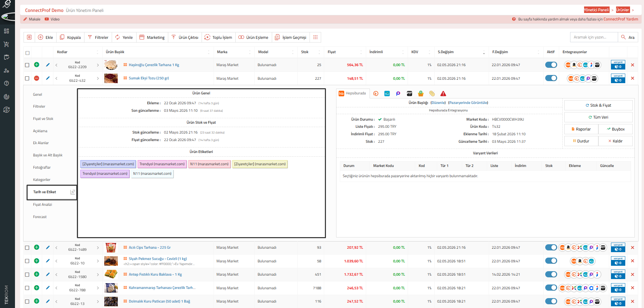Image resolution: width=644 pixels, height=308 pixels.
Task: Switch to the Hepsiburada tab
Action: [x=352, y=93]
